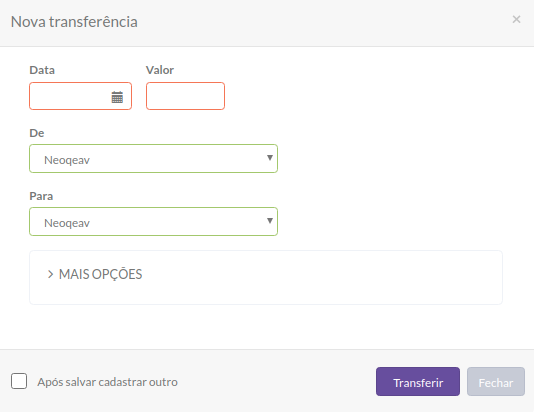Open the calendar picker in Data field
The height and width of the screenshot is (412, 534).
[117, 97]
